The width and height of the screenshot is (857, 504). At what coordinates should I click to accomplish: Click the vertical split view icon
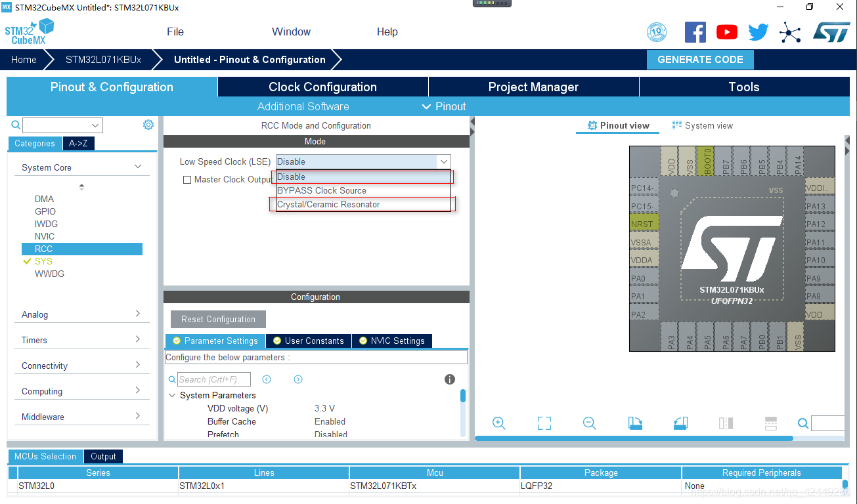pos(726,423)
